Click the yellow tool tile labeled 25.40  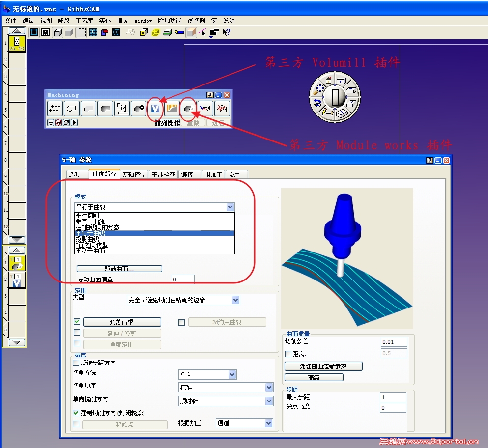(17, 43)
